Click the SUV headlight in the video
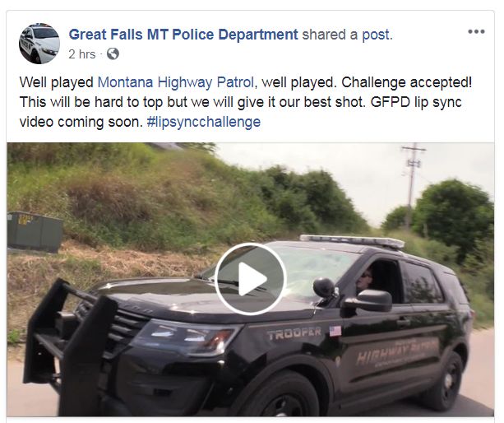This screenshot has height=423, width=504. click(187, 337)
